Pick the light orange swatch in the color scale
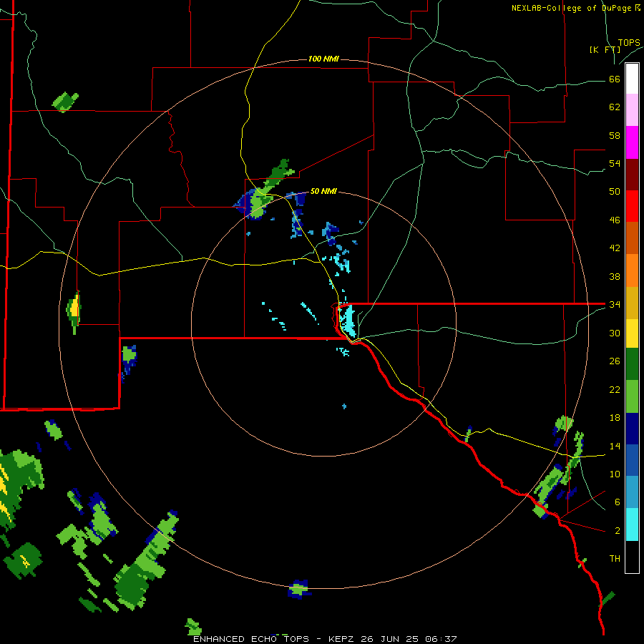 tap(632, 270)
